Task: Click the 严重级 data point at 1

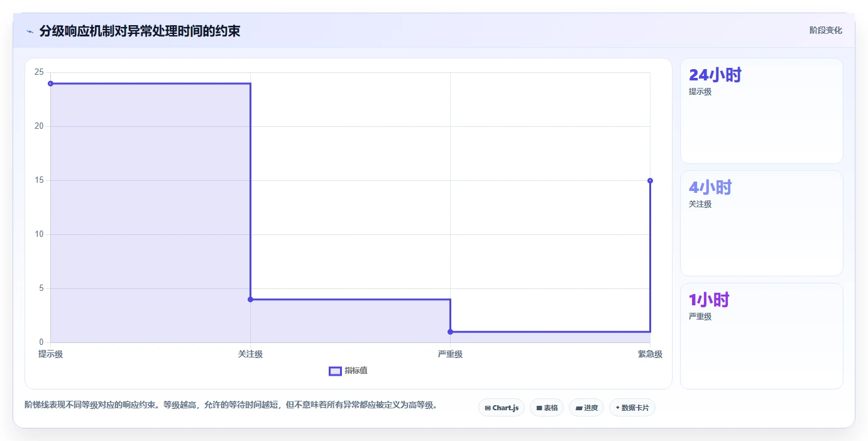Action: pyautogui.click(x=450, y=332)
